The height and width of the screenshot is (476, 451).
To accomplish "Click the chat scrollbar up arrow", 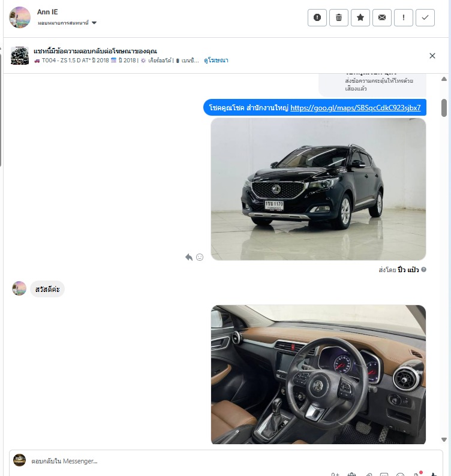I will pyautogui.click(x=444, y=79).
